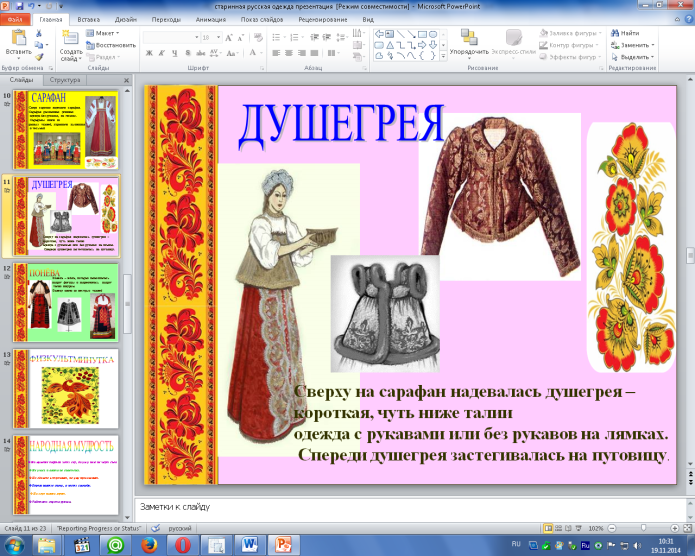Viewport: 695px width, 556px height.
Task: Open the font name combo box
Action: tap(171, 38)
